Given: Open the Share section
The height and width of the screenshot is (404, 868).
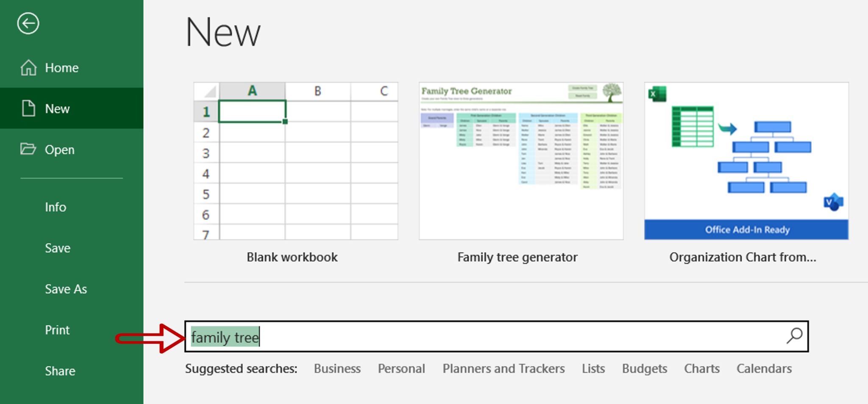Looking at the screenshot, I should [60, 371].
